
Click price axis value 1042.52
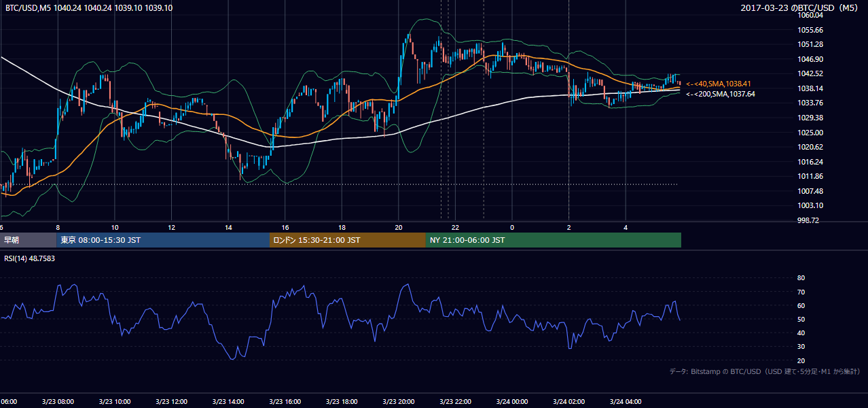(810, 73)
